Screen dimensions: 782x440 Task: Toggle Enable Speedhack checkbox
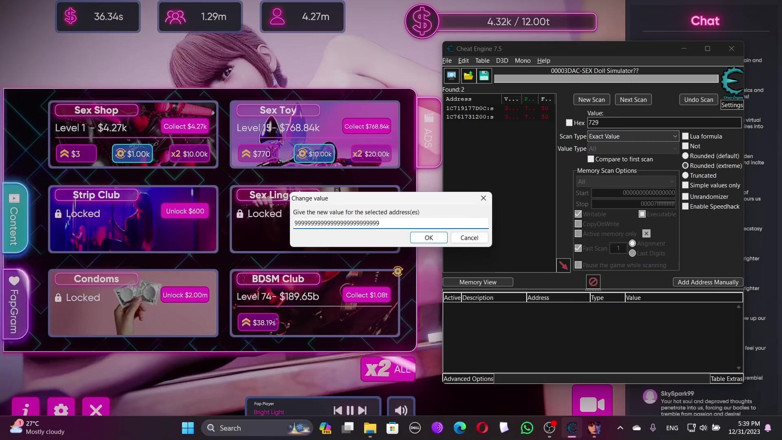coord(685,206)
